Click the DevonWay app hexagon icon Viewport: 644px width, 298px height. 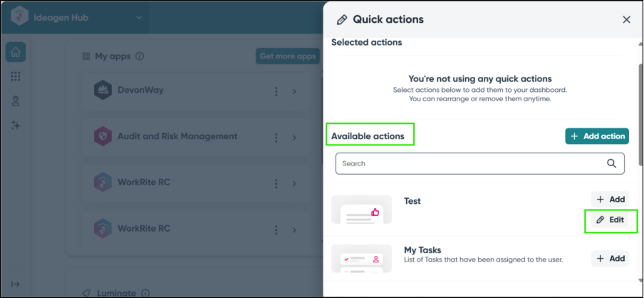[x=103, y=91]
